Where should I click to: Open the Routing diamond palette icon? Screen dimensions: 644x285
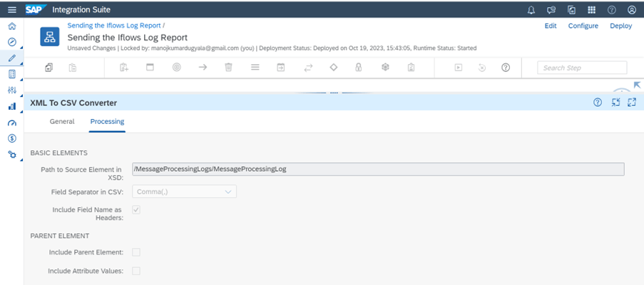point(334,67)
